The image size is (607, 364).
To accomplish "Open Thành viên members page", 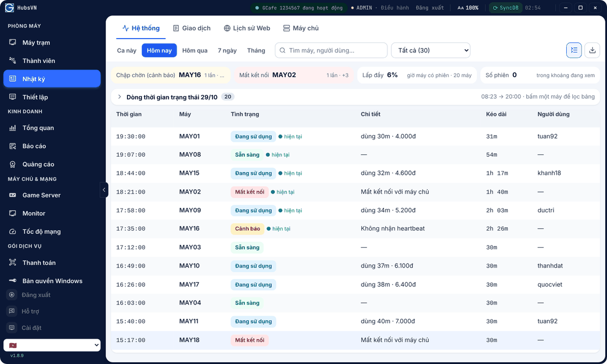I will [52, 61].
